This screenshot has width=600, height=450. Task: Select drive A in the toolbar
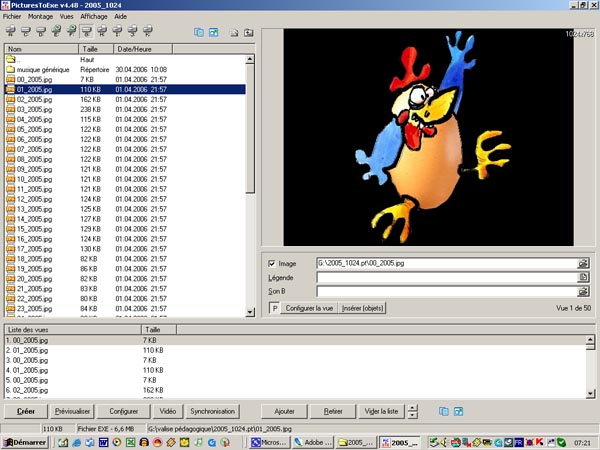point(10,31)
